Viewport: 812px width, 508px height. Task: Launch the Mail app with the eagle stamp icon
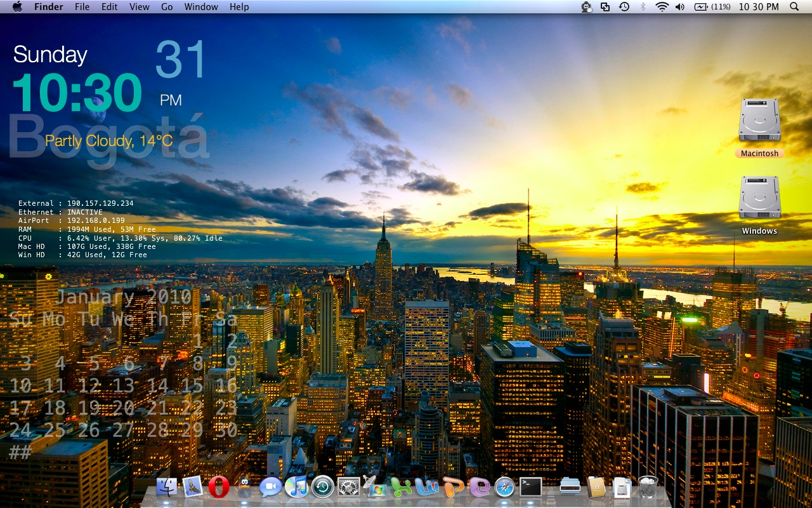tap(192, 487)
